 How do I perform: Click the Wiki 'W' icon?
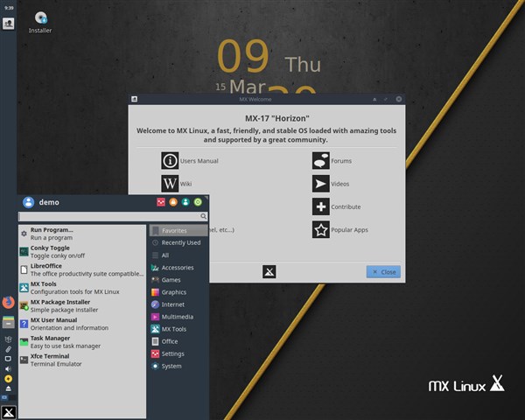(170, 184)
